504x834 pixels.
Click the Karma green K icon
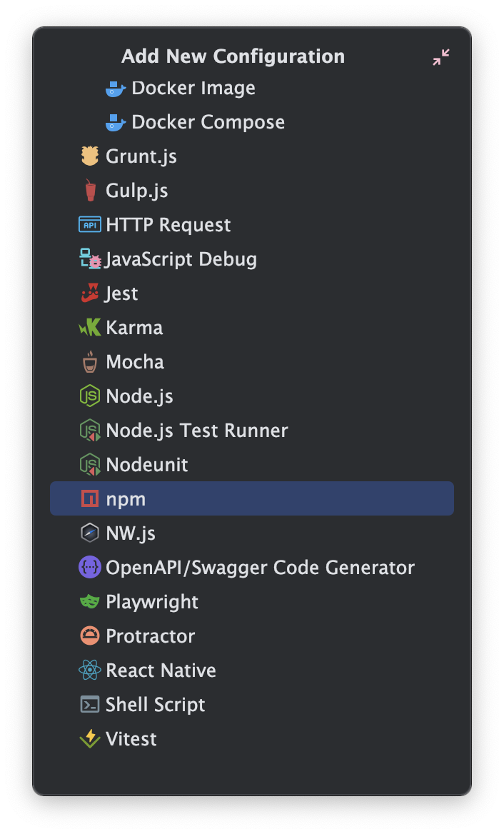coord(90,328)
